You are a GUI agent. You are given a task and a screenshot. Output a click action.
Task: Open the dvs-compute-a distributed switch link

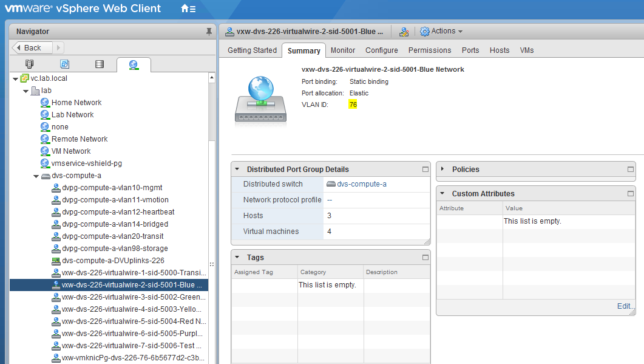pyautogui.click(x=361, y=184)
